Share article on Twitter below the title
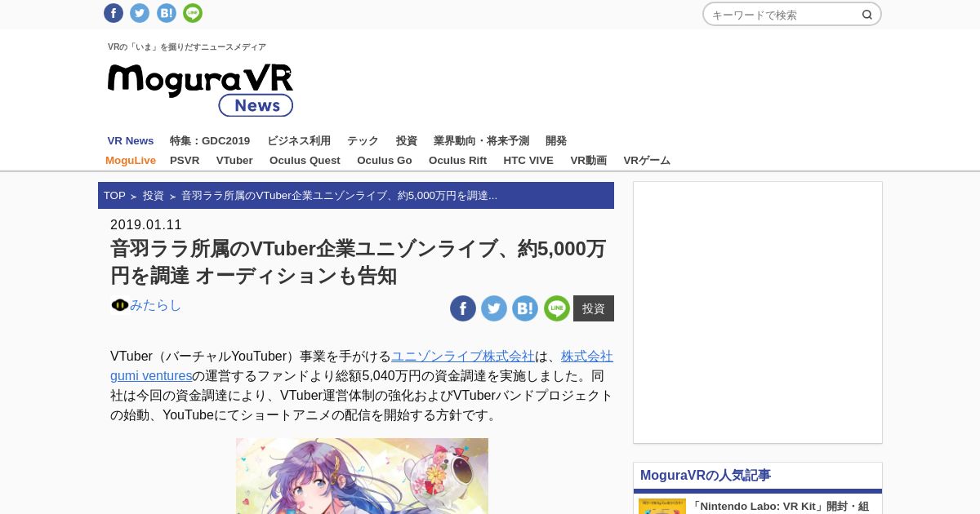 pos(494,308)
